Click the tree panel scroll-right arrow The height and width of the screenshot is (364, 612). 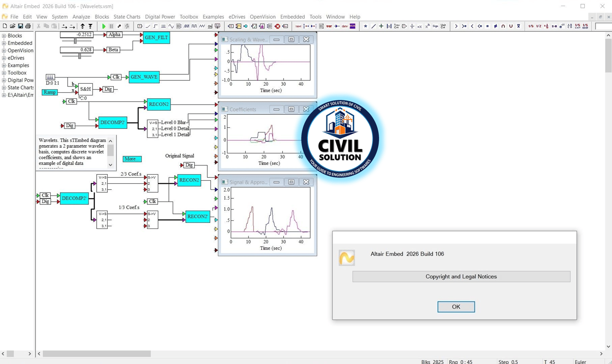(x=29, y=354)
